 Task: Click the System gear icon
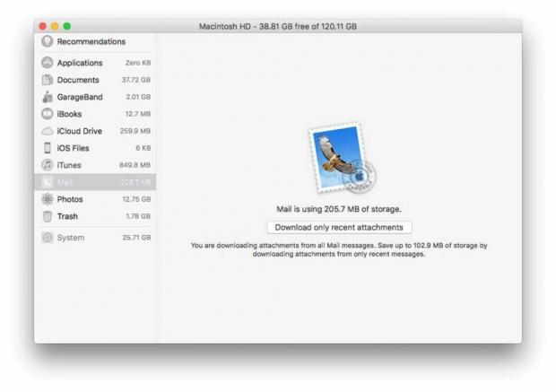tap(48, 238)
